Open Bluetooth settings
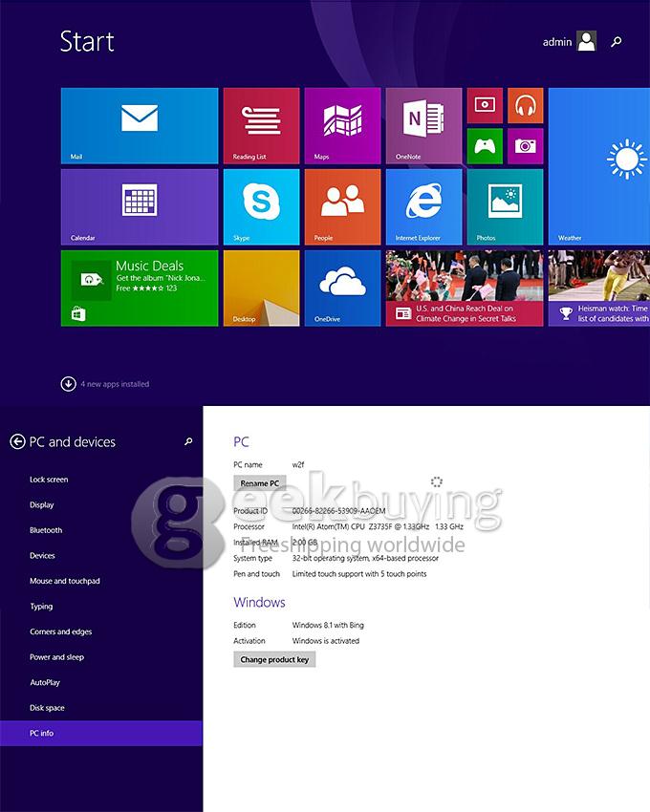Image resolution: width=650 pixels, height=812 pixels. click(x=46, y=530)
